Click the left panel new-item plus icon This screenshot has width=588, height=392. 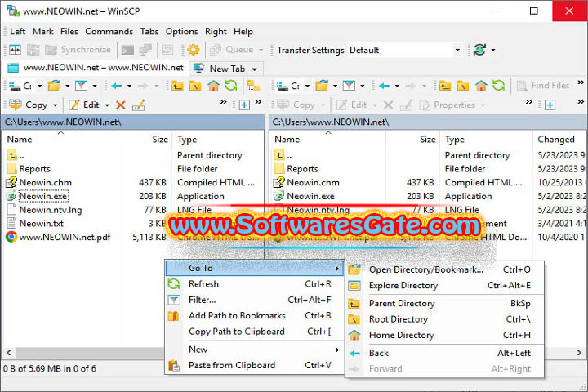point(244,105)
